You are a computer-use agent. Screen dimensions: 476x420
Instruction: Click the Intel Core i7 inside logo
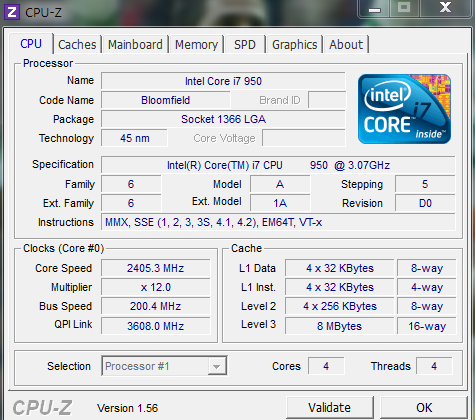click(404, 109)
